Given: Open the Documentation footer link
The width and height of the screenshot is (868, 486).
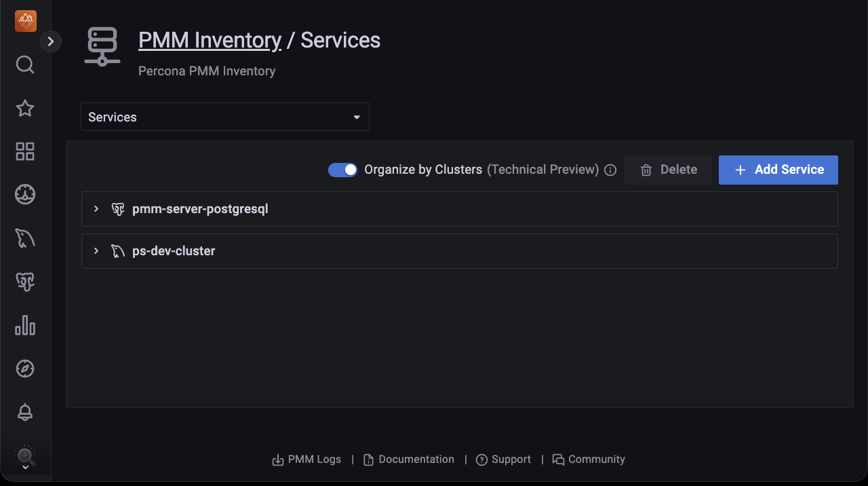Looking at the screenshot, I should (x=409, y=460).
